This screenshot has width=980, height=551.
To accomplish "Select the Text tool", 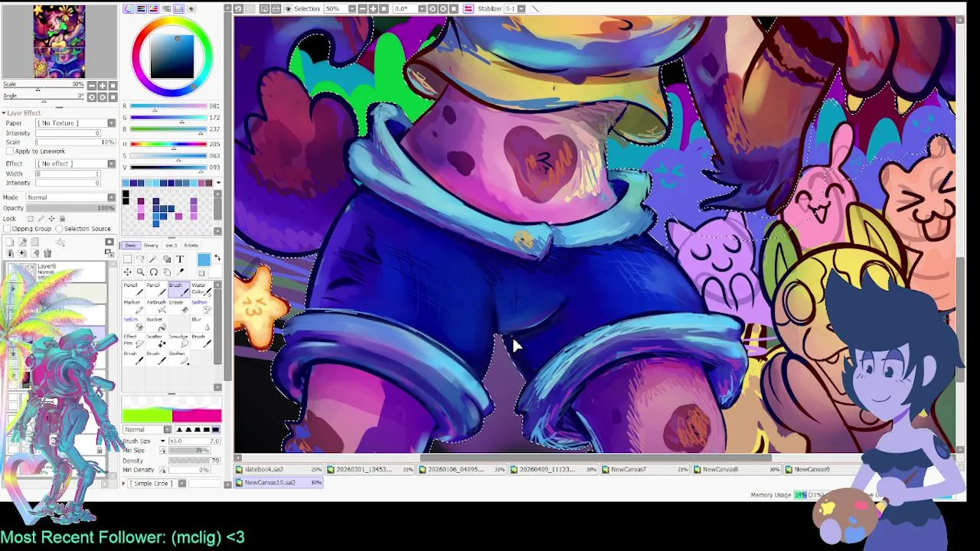I will click(180, 259).
